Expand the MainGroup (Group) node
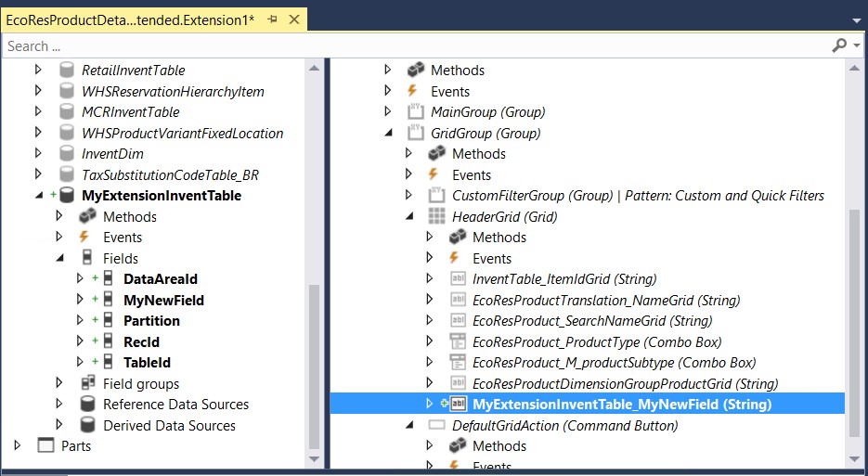The image size is (868, 476). point(387,111)
